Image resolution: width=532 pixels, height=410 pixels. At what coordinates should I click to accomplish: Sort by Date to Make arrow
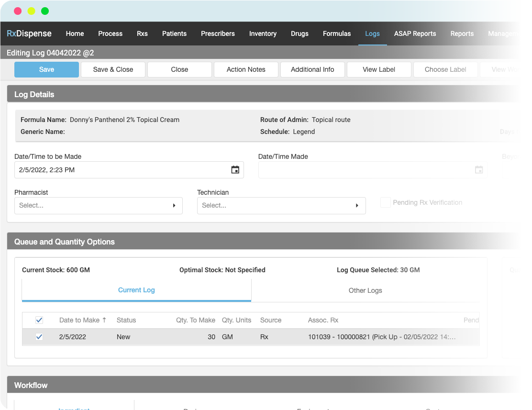coord(104,320)
